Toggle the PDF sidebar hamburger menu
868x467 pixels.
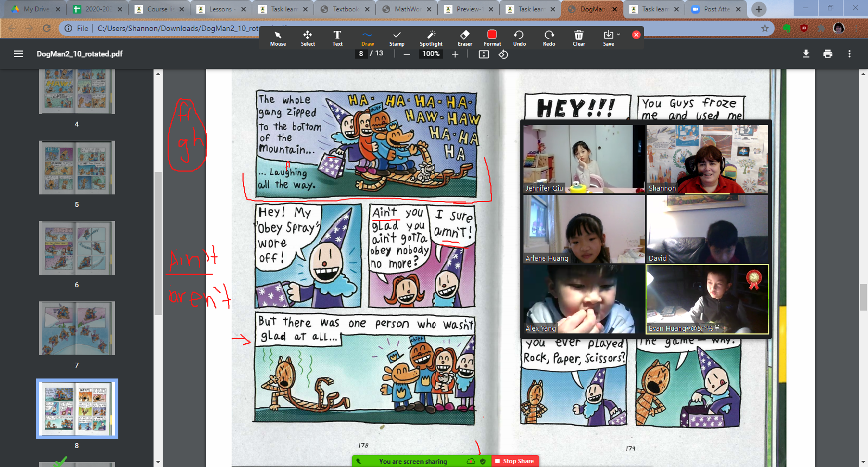click(18, 54)
